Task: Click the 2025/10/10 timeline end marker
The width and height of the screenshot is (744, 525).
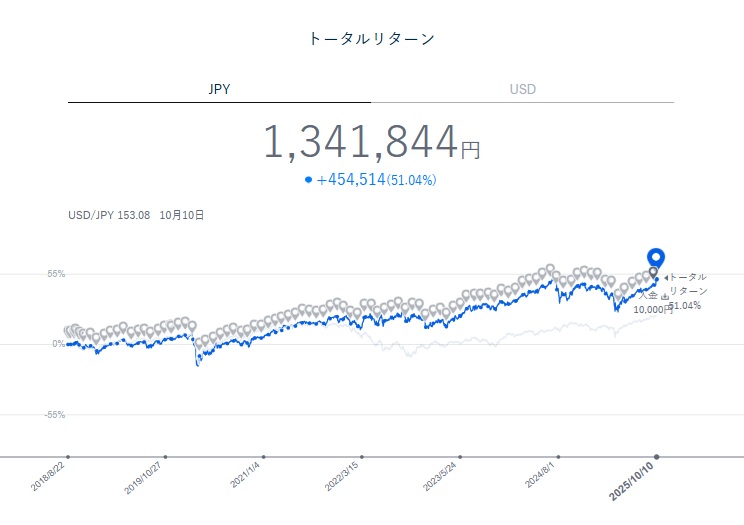Action: (656, 457)
